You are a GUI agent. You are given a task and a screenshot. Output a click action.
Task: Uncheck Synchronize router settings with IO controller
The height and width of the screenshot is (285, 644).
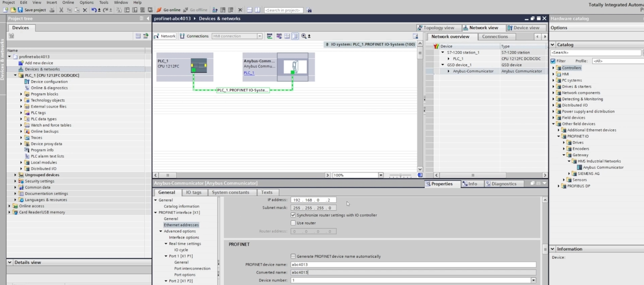pyautogui.click(x=293, y=215)
